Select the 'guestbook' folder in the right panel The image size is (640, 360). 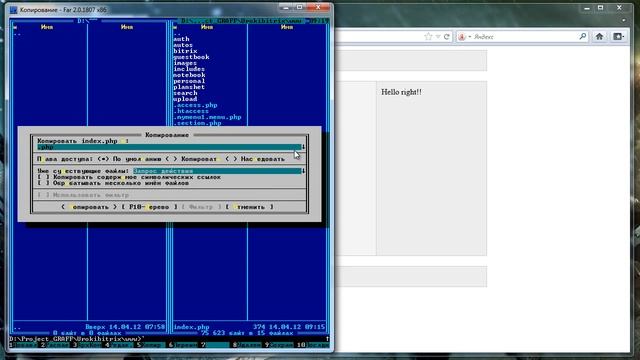191,57
